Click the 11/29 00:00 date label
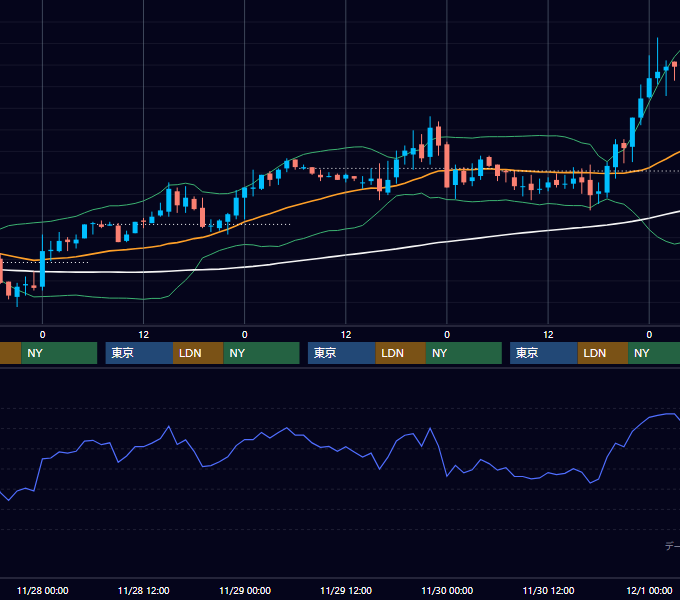The image size is (680, 600). (x=245, y=590)
